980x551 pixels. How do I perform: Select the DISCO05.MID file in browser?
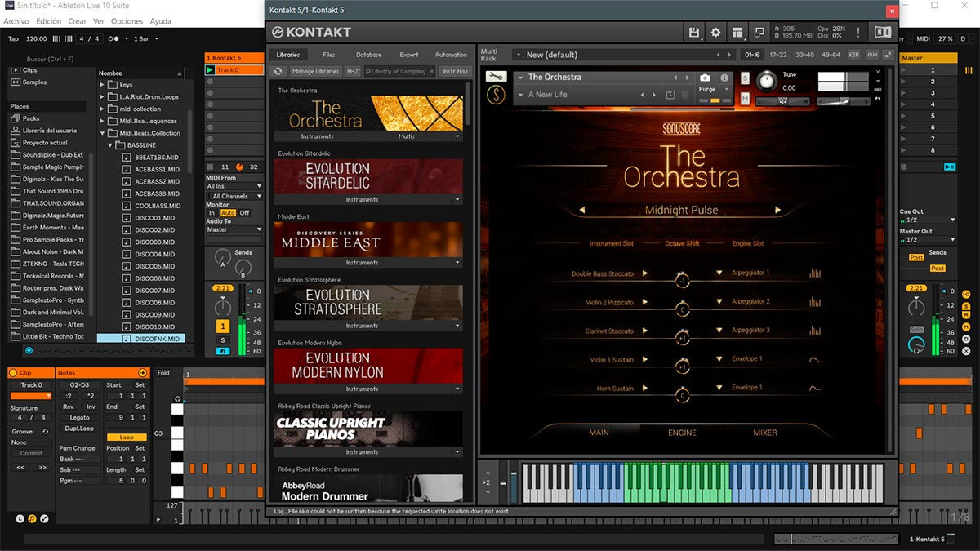point(154,266)
